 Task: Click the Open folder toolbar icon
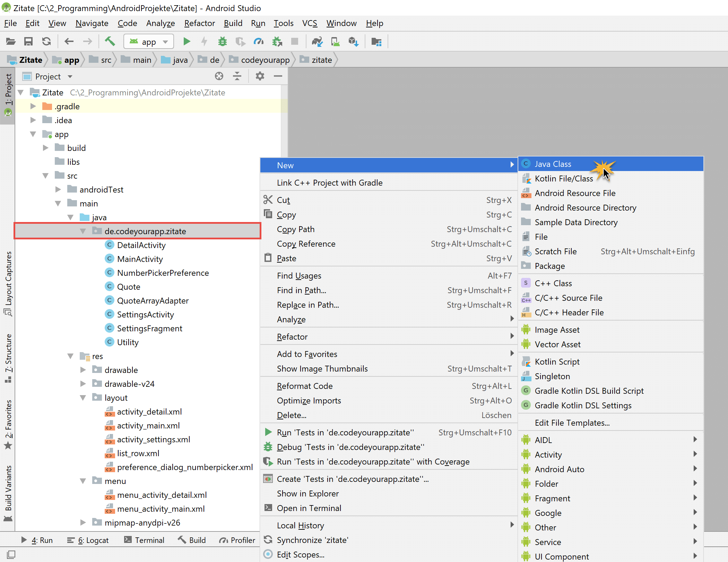click(x=11, y=42)
